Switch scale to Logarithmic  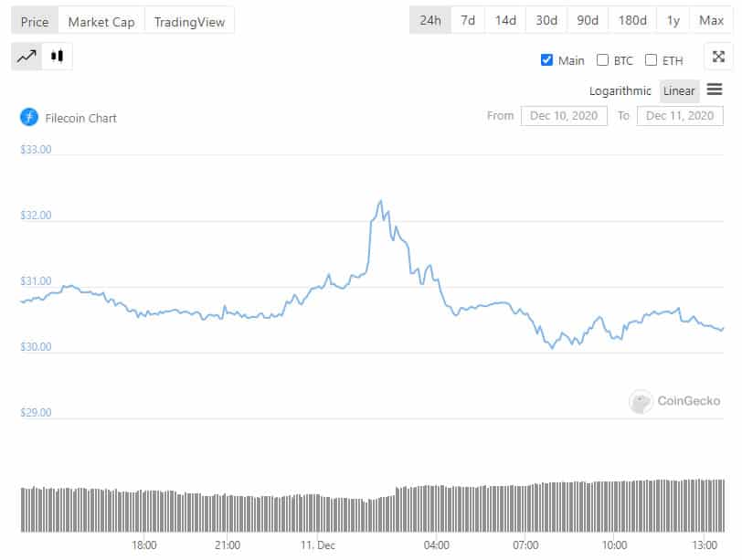(620, 90)
